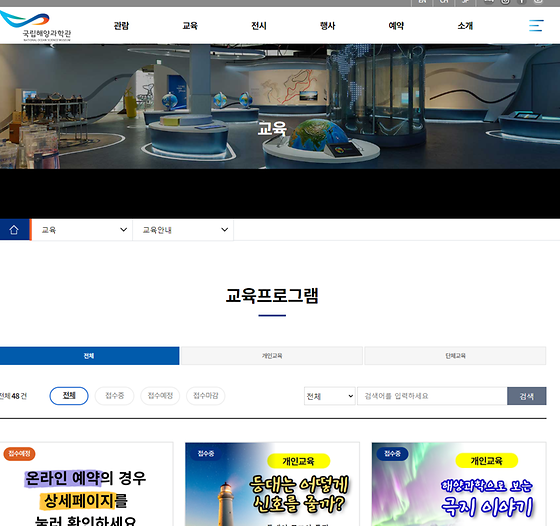The height and width of the screenshot is (526, 560).
Task: Click the 교육프로그램 page heading
Action: click(x=272, y=296)
